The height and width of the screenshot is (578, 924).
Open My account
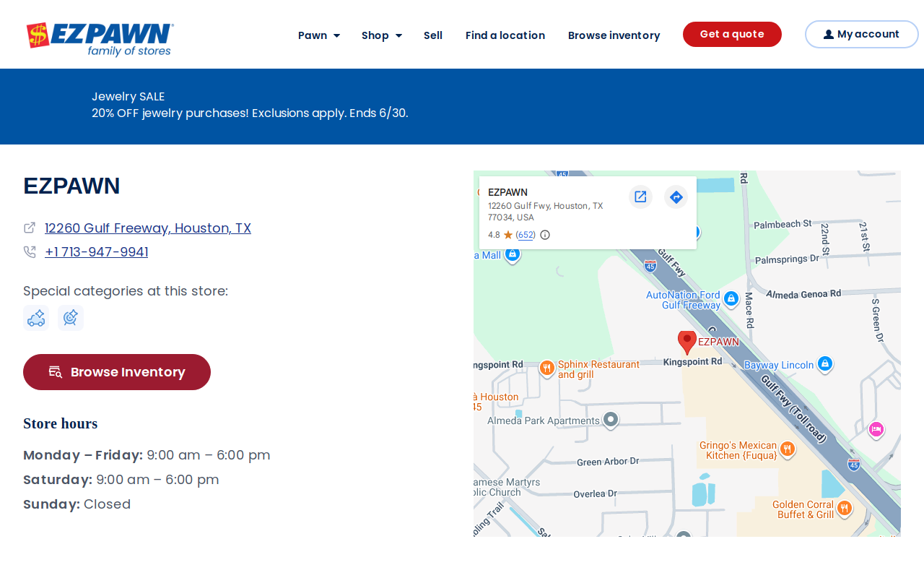pos(862,34)
